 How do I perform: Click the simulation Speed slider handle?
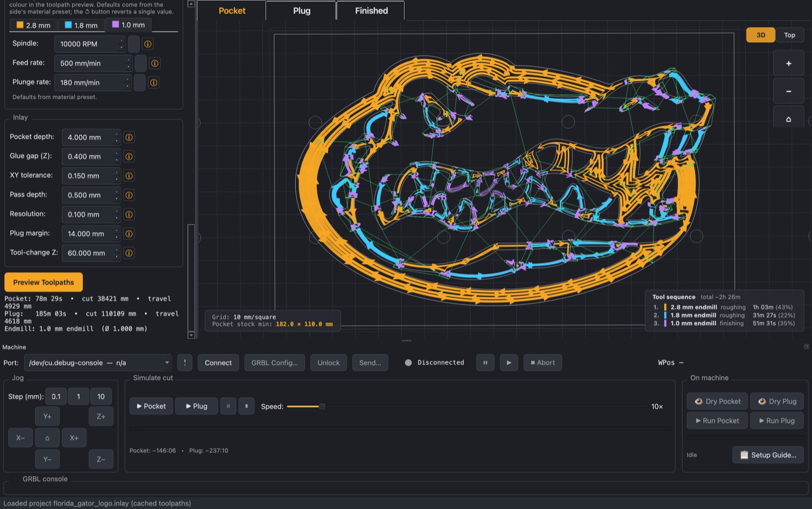pyautogui.click(x=322, y=406)
